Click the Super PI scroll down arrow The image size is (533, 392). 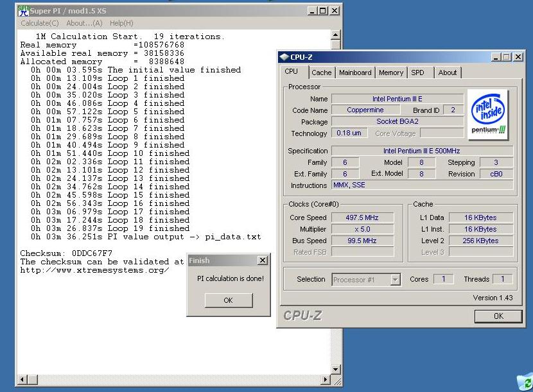(335, 370)
